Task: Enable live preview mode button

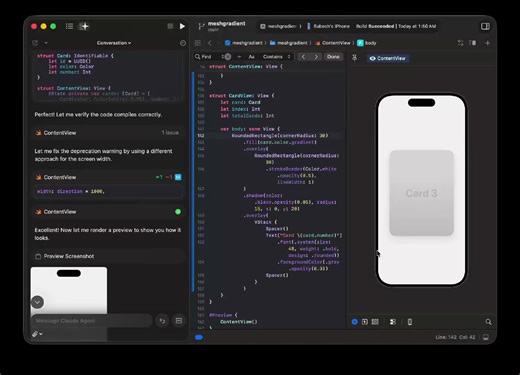Action: [x=355, y=322]
